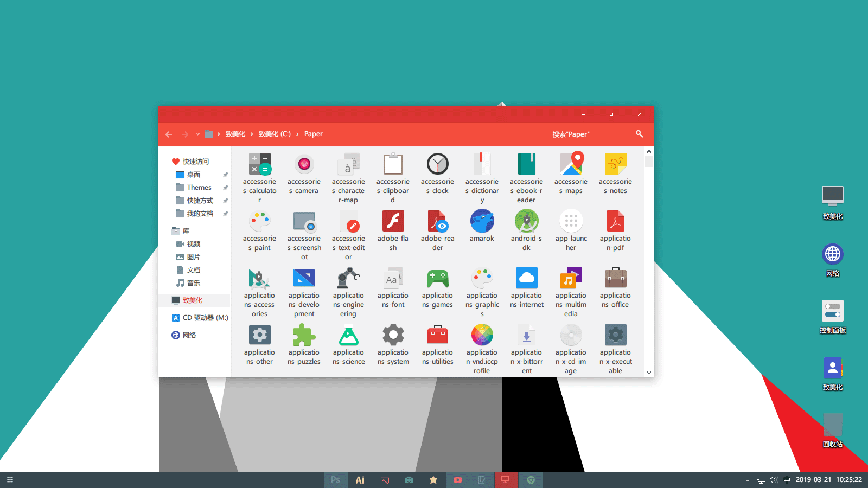
Task: Select the applications-development file
Action: (304, 291)
